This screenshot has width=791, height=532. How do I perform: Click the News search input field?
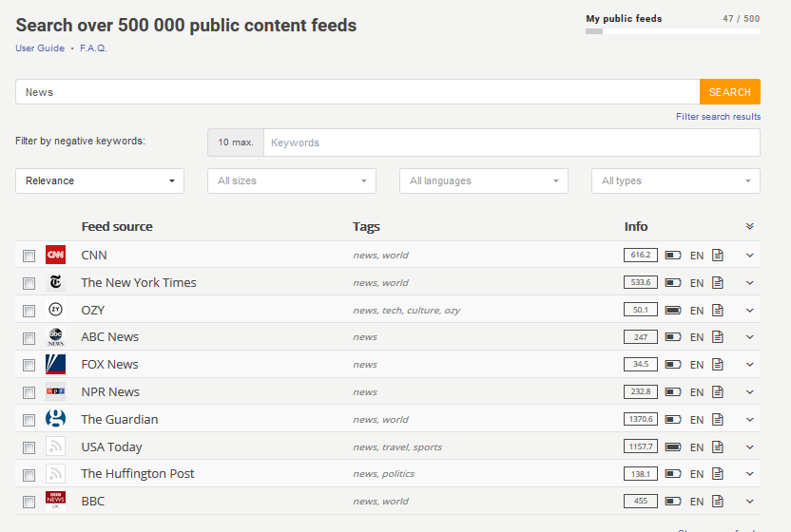coord(357,92)
